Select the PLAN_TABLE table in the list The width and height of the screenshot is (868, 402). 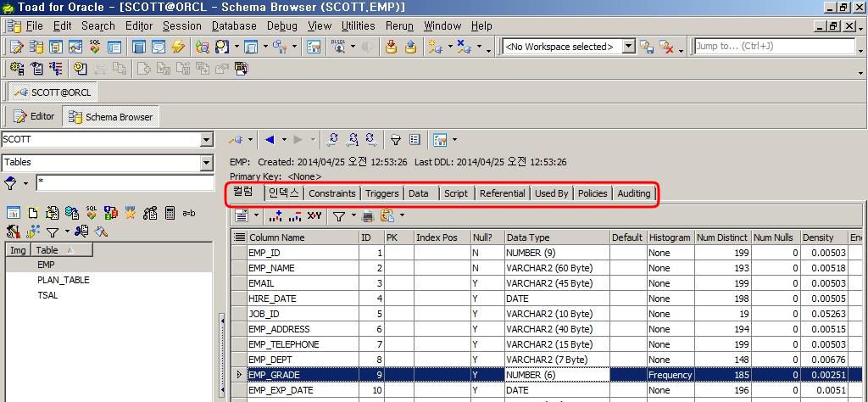(x=63, y=280)
